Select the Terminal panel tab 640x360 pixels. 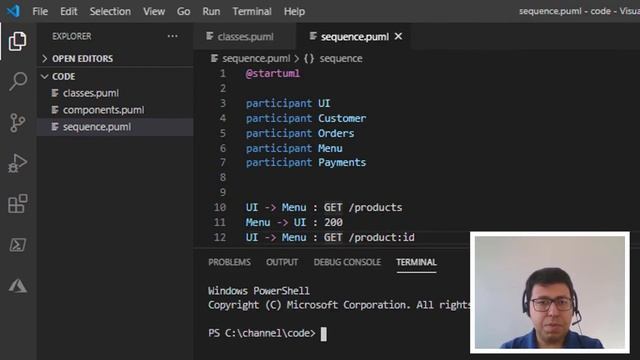pos(416,262)
